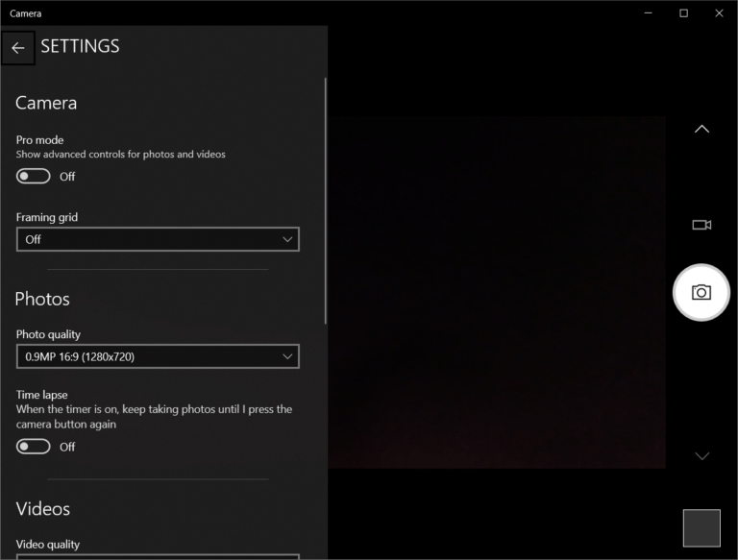738x560 pixels.
Task: Switch to video recording mode
Action: tap(701, 225)
